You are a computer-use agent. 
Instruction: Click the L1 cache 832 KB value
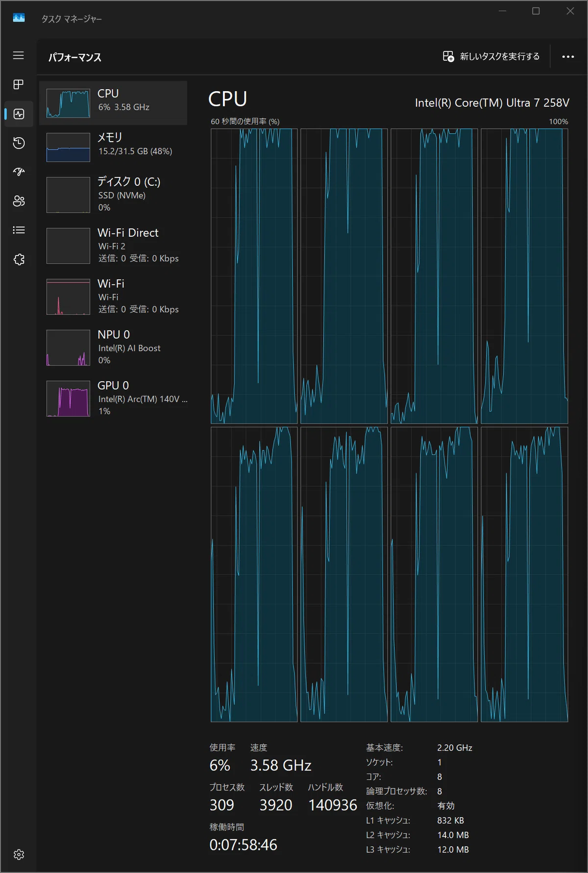pyautogui.click(x=450, y=820)
